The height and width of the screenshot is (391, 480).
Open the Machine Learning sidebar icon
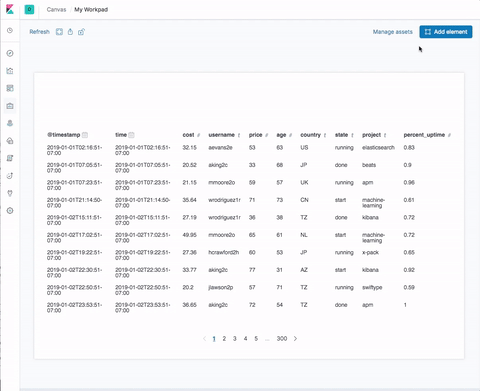pos(10,141)
